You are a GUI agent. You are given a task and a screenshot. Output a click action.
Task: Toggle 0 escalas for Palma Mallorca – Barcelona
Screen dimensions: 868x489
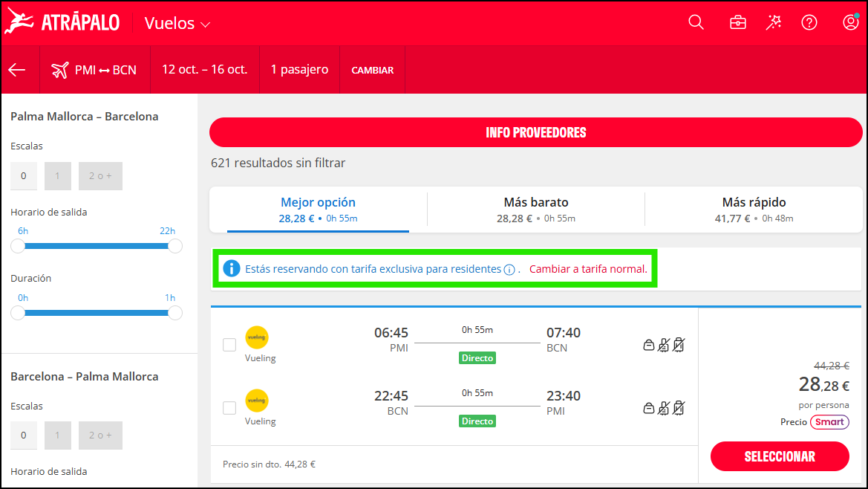pyautogui.click(x=24, y=176)
